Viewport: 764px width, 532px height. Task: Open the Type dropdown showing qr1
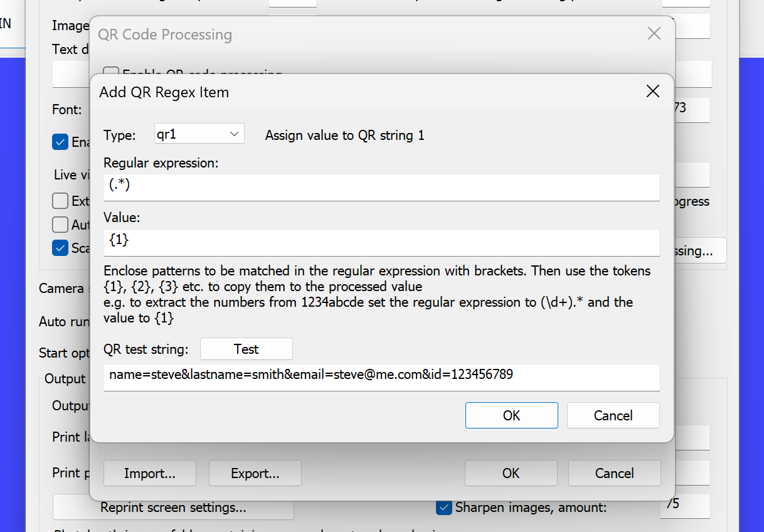click(199, 134)
